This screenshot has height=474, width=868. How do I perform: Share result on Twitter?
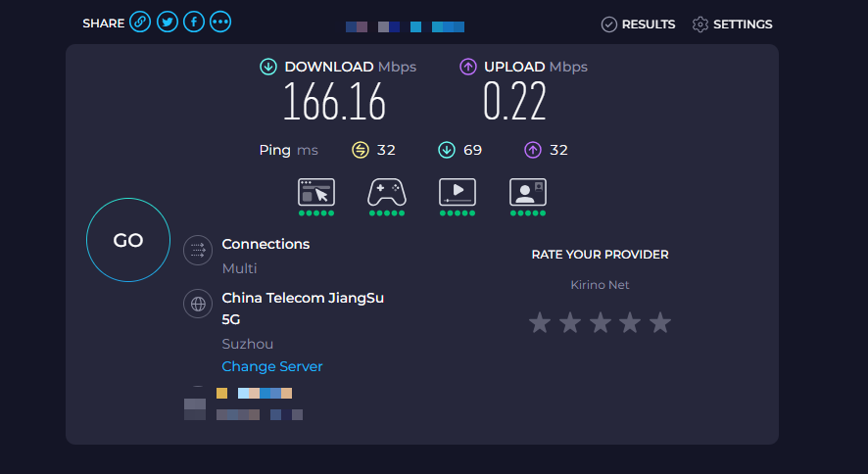tap(168, 23)
